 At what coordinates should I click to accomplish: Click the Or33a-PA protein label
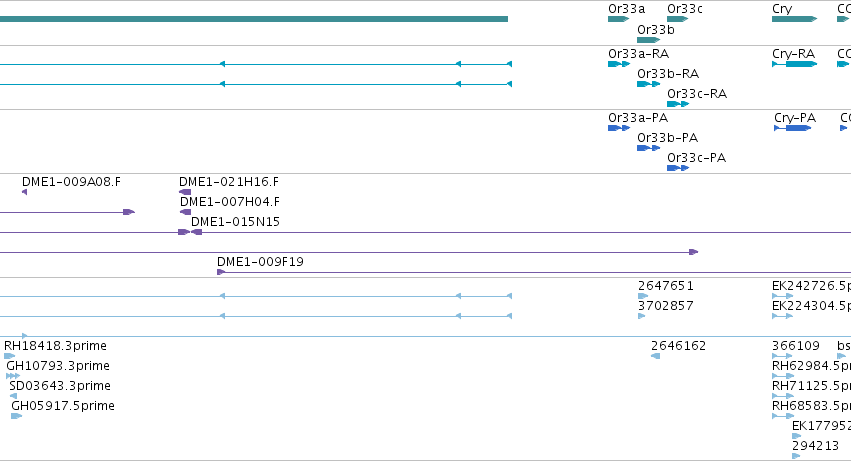(x=638, y=118)
